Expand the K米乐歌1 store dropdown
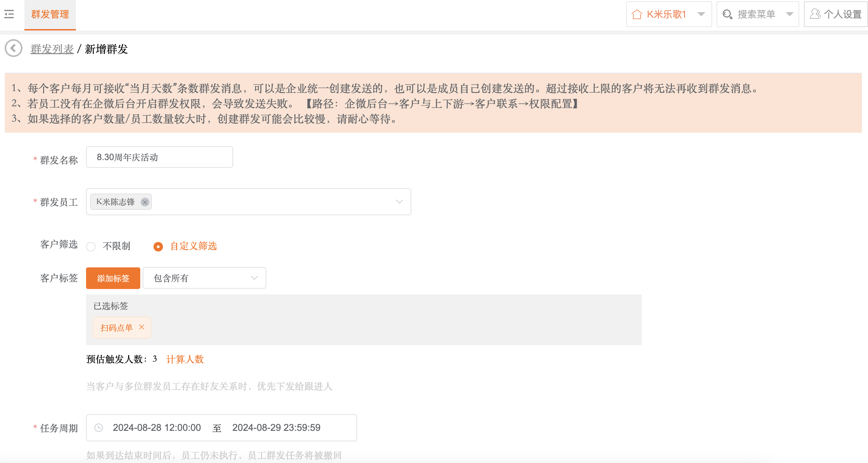868x463 pixels. tap(701, 14)
